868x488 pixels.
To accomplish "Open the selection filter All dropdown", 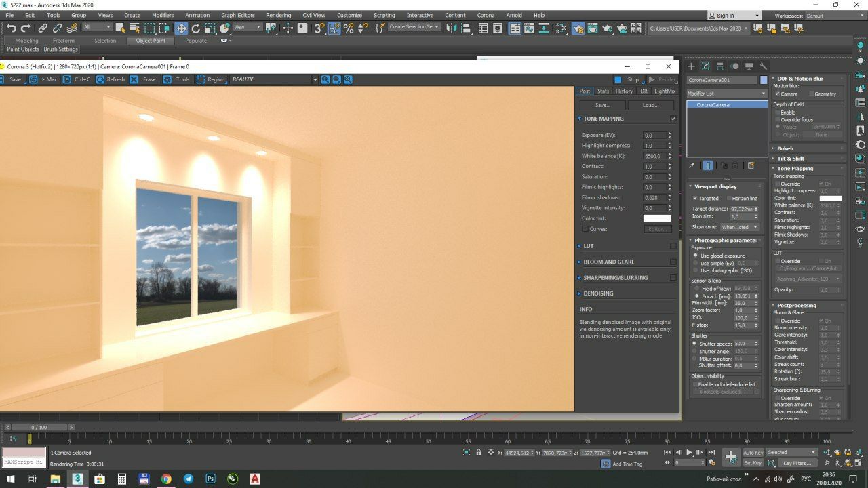I will [x=97, y=27].
